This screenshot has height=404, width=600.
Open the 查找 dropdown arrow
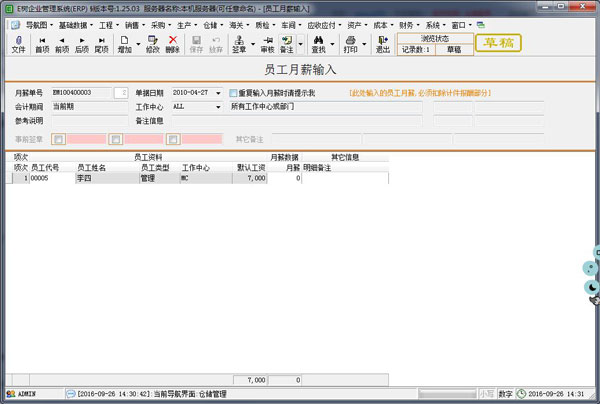332,44
